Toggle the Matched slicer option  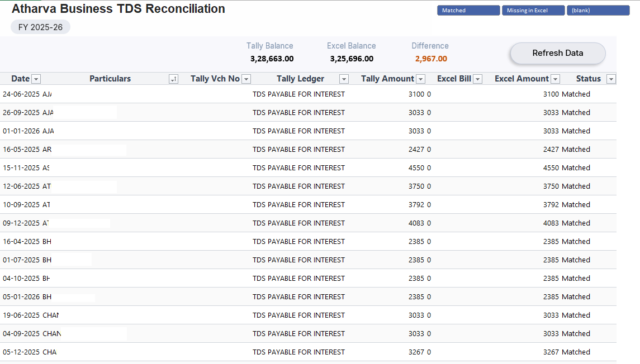(468, 11)
